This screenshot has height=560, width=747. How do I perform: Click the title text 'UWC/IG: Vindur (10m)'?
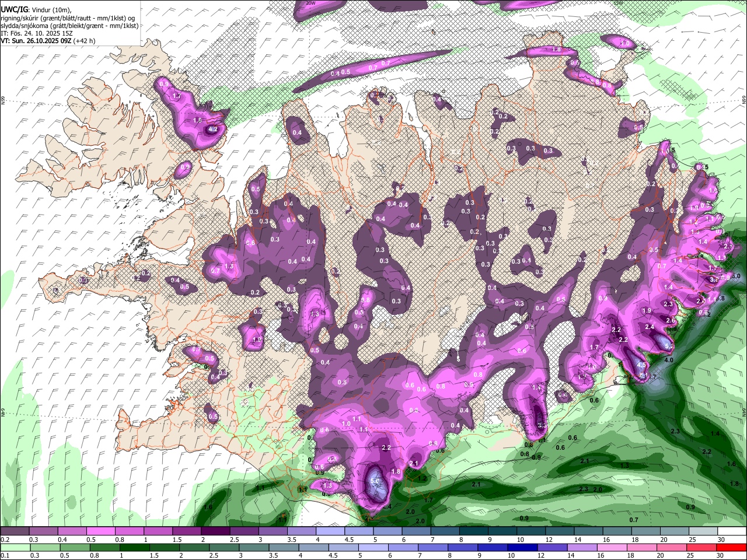point(36,10)
